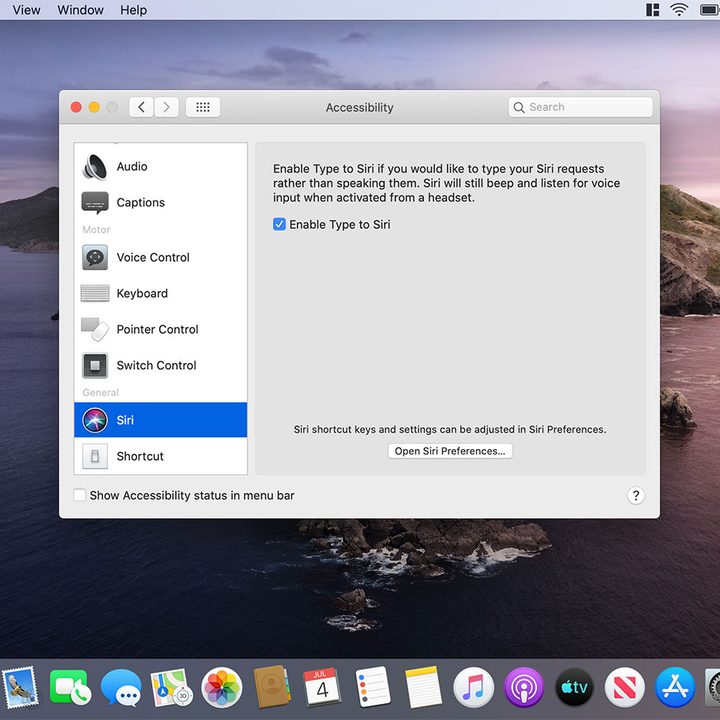720x720 pixels.
Task: Open the View menu
Action: [26, 10]
